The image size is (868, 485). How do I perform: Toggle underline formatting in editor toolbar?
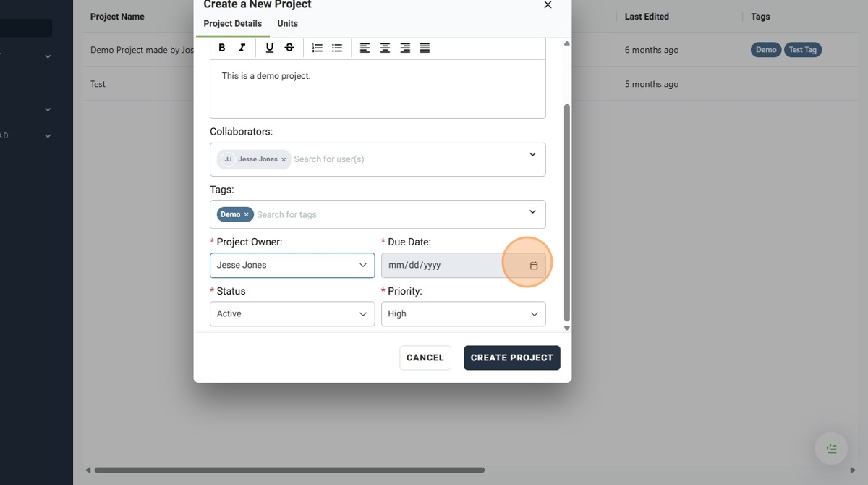point(270,48)
